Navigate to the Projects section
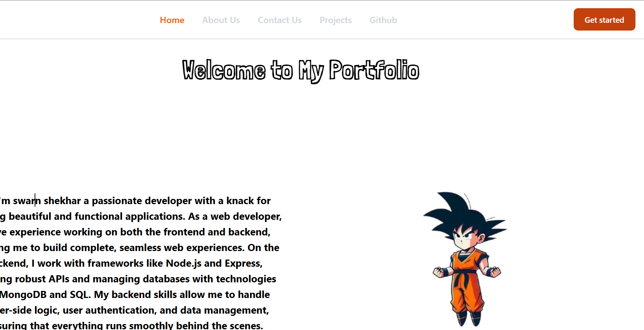The height and width of the screenshot is (330, 644). tap(336, 20)
